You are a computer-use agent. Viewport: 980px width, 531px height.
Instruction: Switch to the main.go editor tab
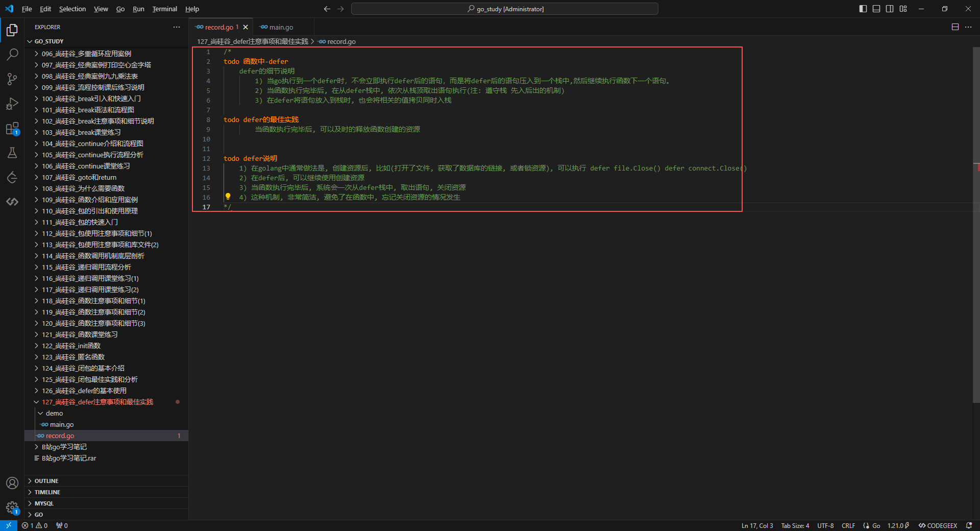click(x=281, y=27)
